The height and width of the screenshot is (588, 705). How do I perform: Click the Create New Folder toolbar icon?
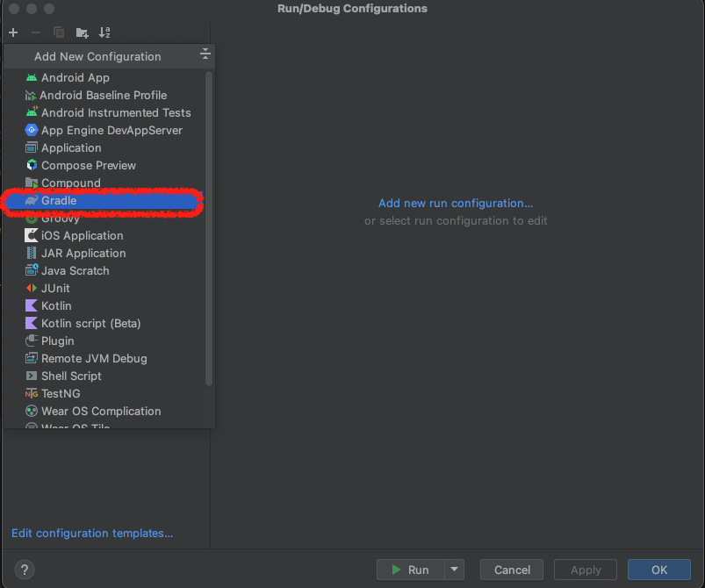pyautogui.click(x=82, y=32)
